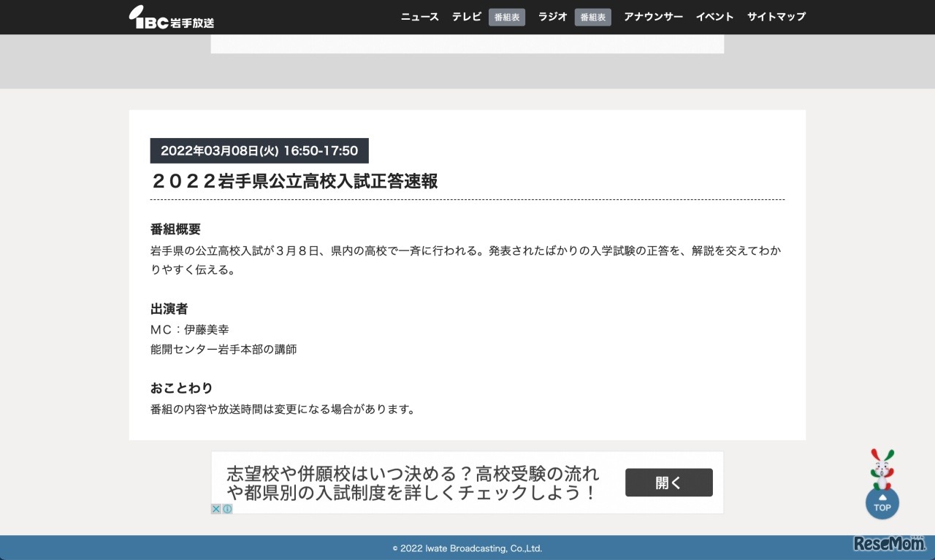Click the broadcast date badge 2022年03月08日
The image size is (935, 560).
(x=259, y=150)
